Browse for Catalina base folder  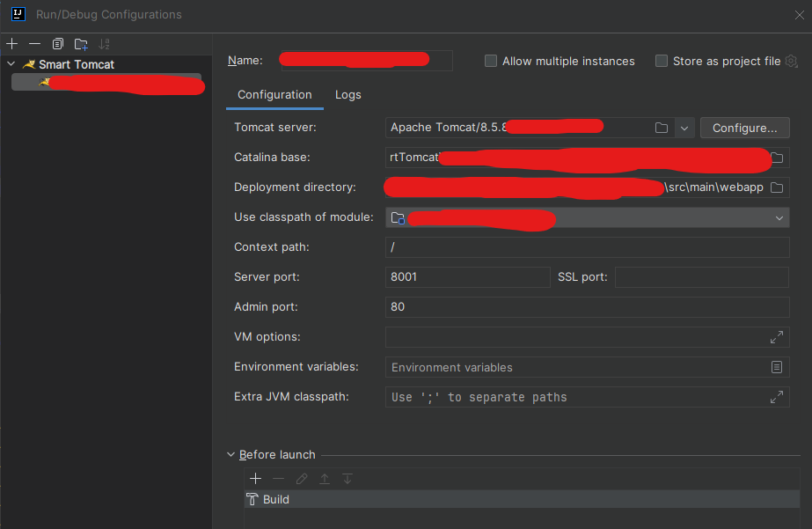tap(777, 158)
